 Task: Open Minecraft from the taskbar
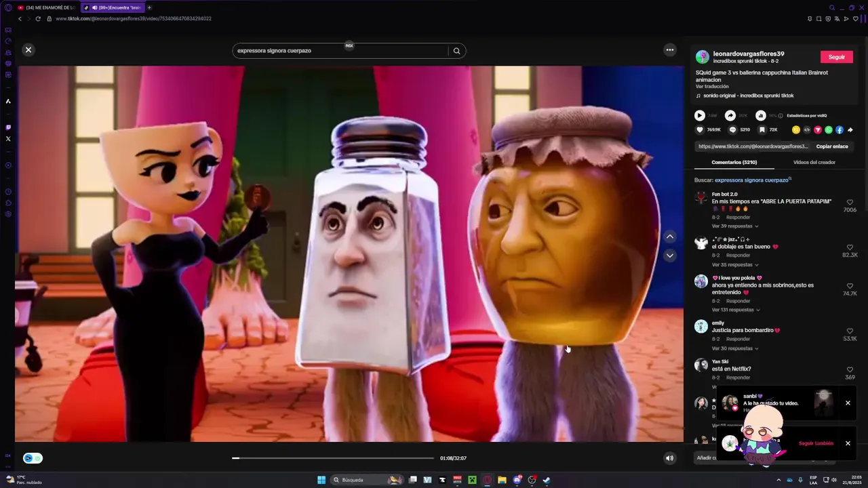(472, 480)
